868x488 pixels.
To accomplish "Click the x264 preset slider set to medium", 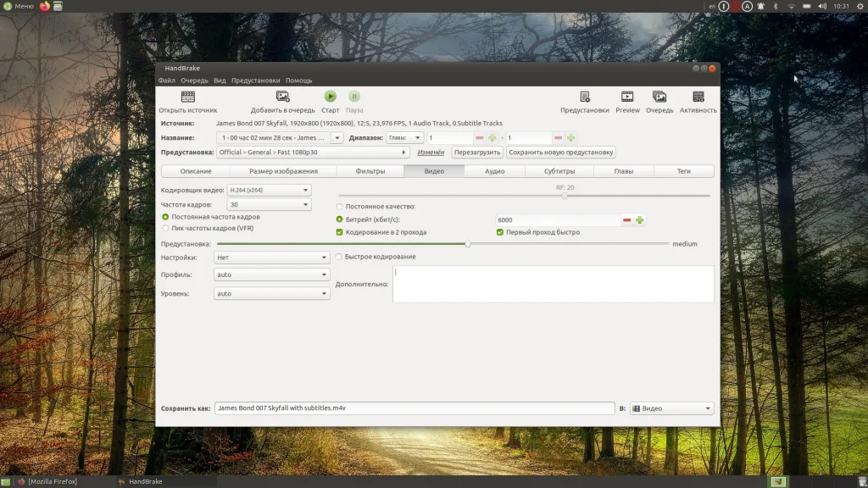I will (468, 244).
